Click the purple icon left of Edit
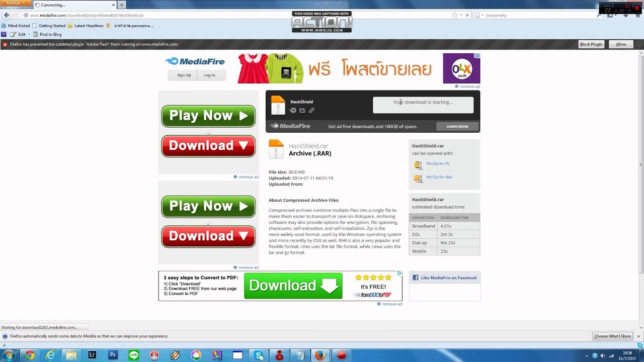The width and height of the screenshot is (644, 362). (x=4, y=34)
